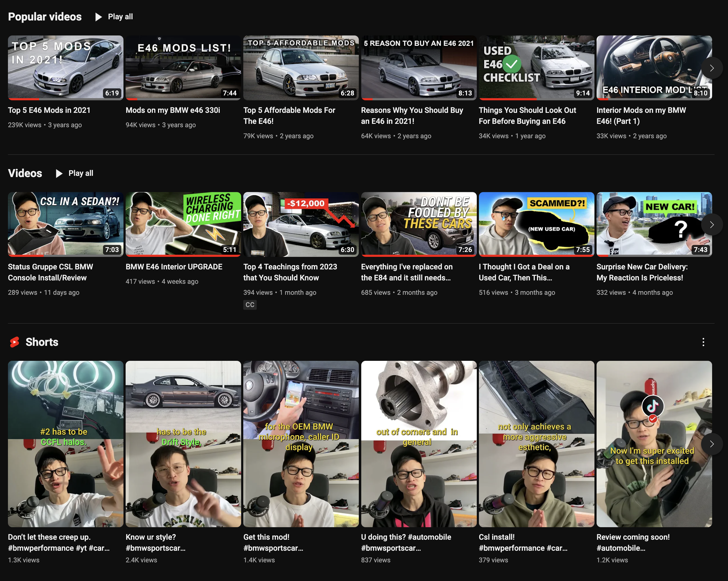728x581 pixels.
Task: Show more Shorts with the next arrow
Action: click(712, 444)
